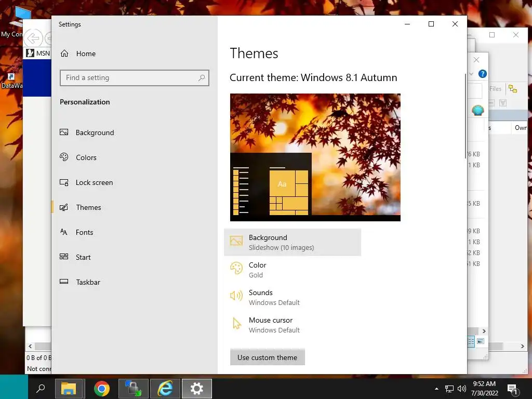Open the notification action center
The image size is (532, 399).
click(x=513, y=389)
